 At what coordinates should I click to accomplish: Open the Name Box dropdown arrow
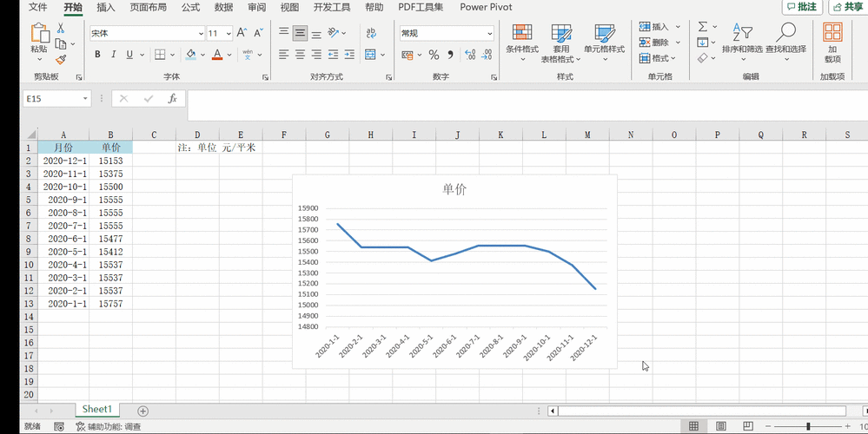coord(85,99)
